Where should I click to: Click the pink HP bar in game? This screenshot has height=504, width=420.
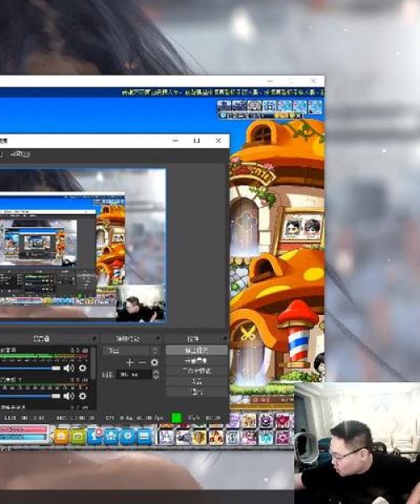pos(24,429)
